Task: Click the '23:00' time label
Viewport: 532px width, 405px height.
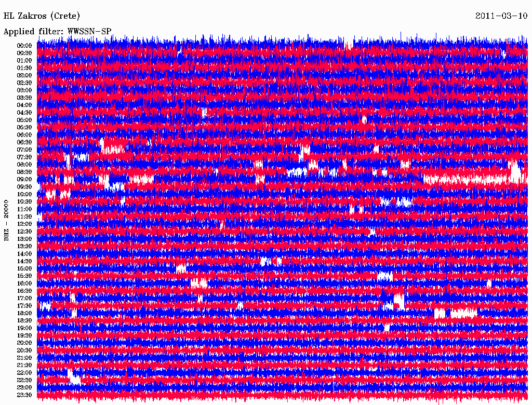Action: point(24,388)
